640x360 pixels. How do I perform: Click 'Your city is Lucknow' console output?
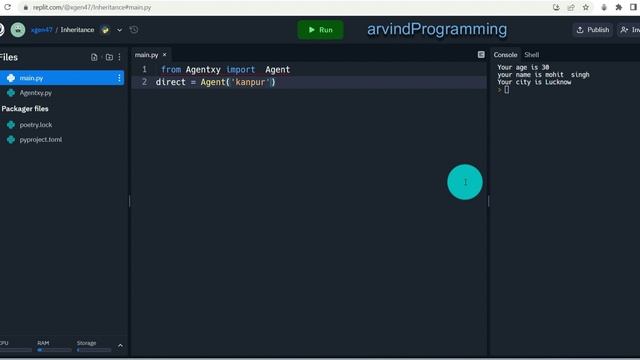[534, 82]
